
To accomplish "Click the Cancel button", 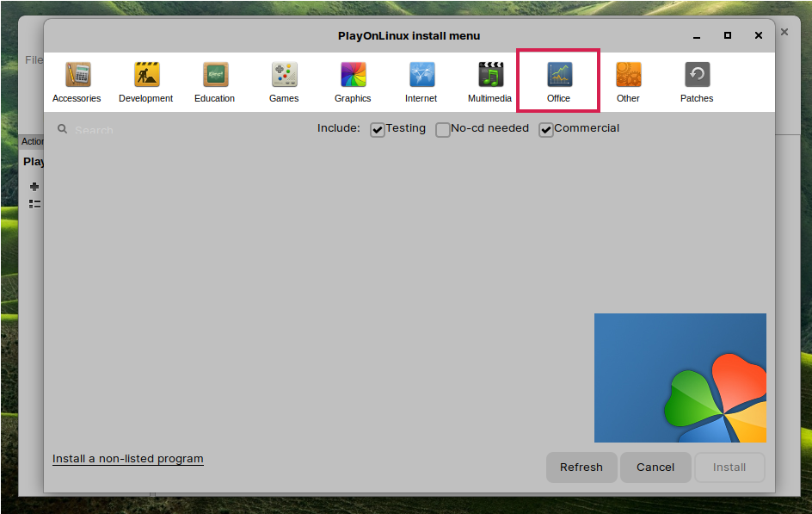I will pos(655,468).
